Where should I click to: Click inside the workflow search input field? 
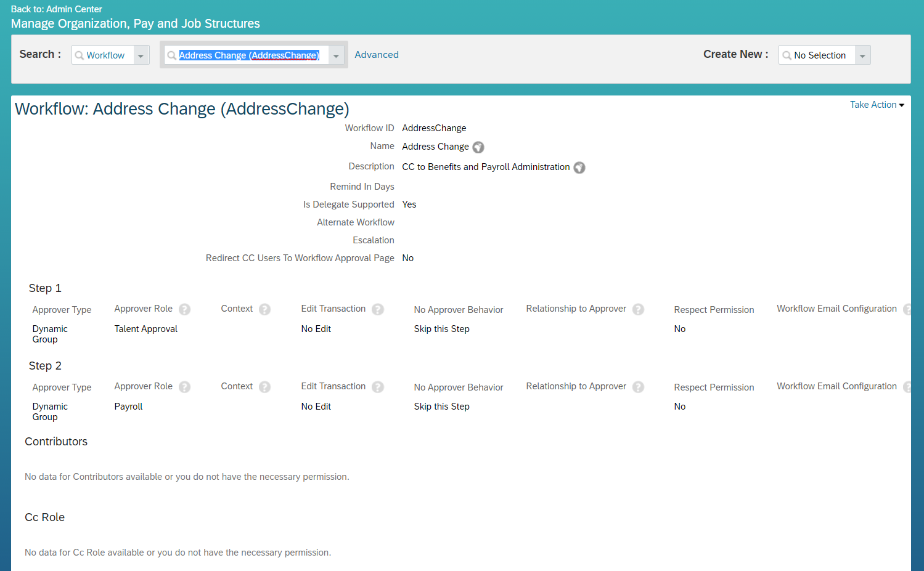[249, 55]
